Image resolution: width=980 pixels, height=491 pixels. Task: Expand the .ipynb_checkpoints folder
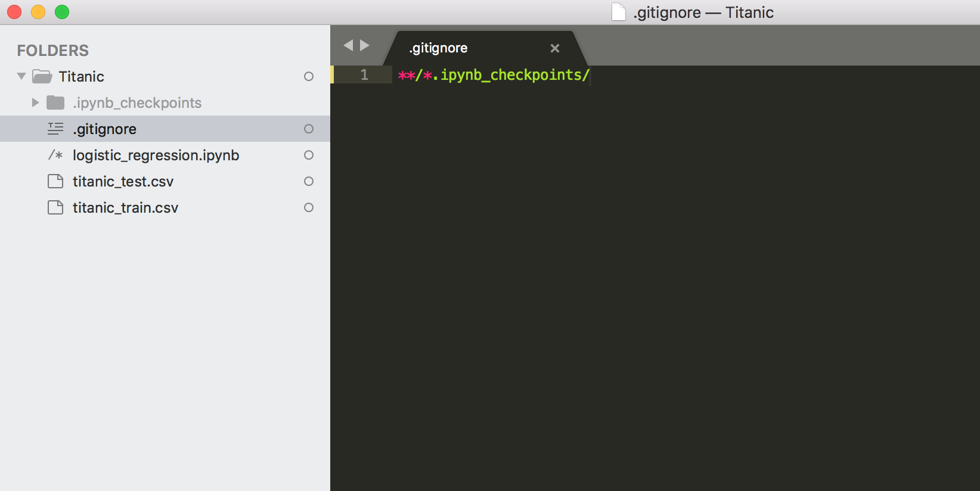click(35, 102)
